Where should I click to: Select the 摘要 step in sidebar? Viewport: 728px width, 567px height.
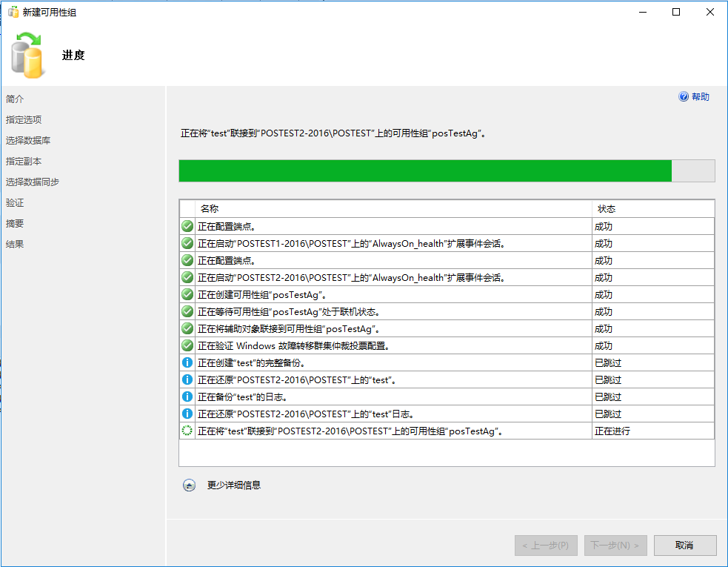pos(15,224)
